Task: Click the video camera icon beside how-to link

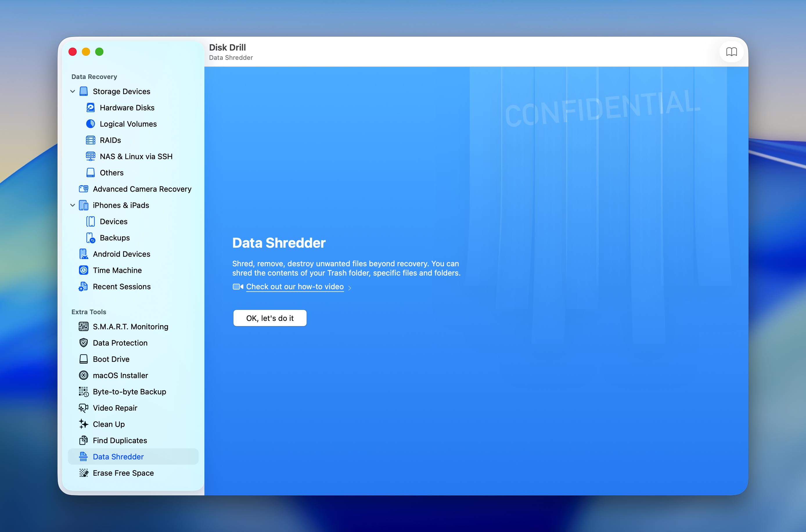Action: (x=238, y=287)
